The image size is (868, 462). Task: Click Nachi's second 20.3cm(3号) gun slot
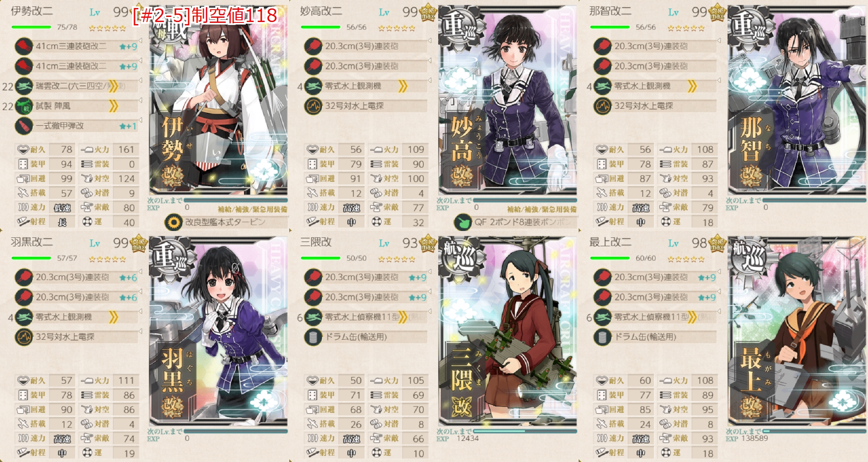point(655,66)
